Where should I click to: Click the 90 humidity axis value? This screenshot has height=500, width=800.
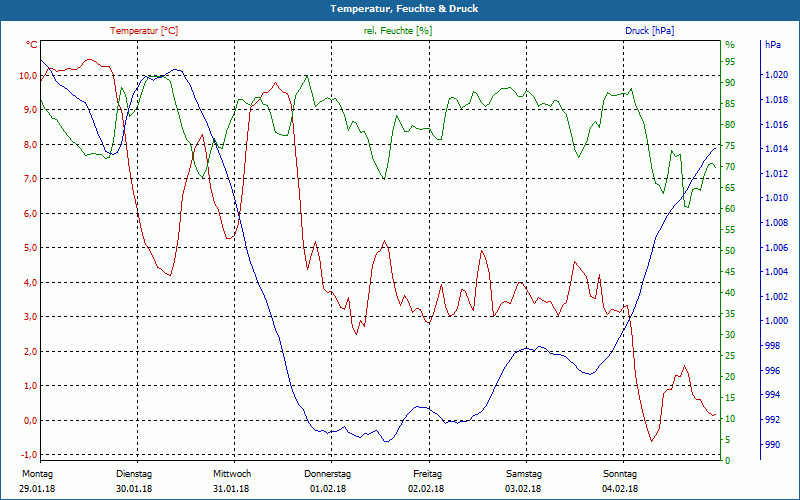[730, 83]
